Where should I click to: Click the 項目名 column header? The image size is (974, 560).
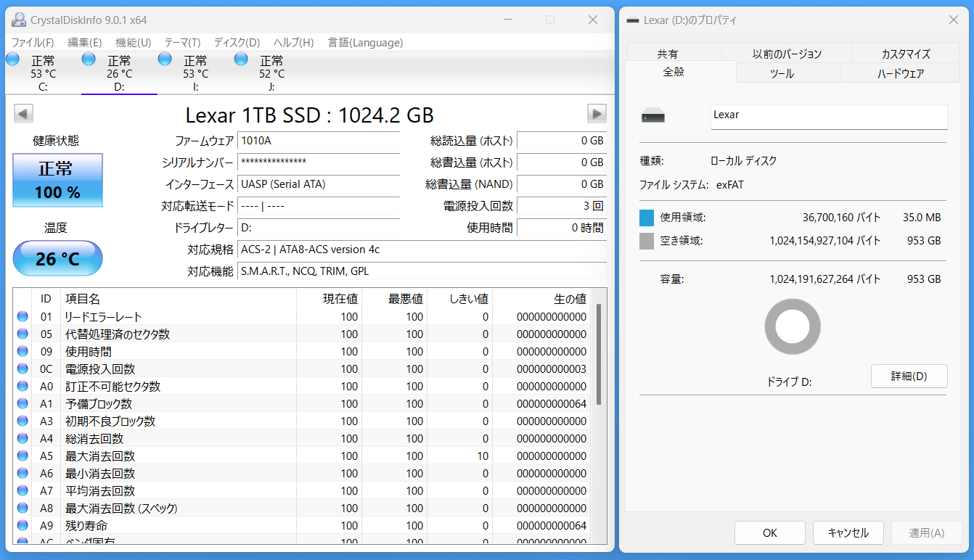click(179, 298)
